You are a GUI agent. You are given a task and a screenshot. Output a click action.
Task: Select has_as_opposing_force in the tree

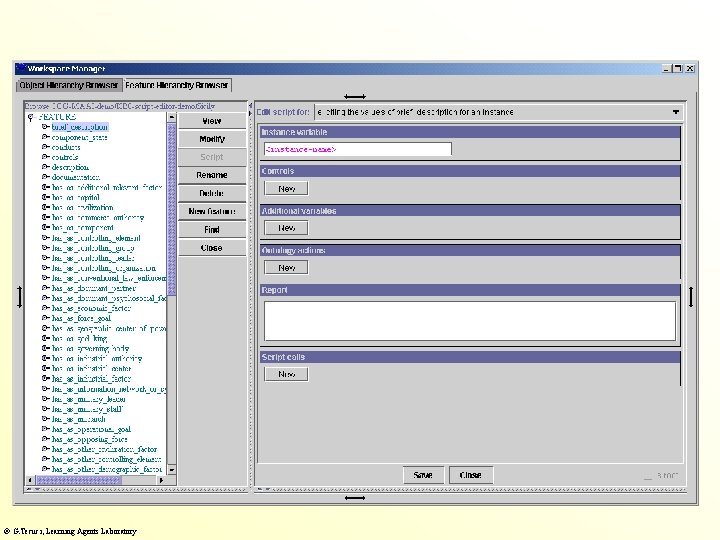click(x=90, y=438)
